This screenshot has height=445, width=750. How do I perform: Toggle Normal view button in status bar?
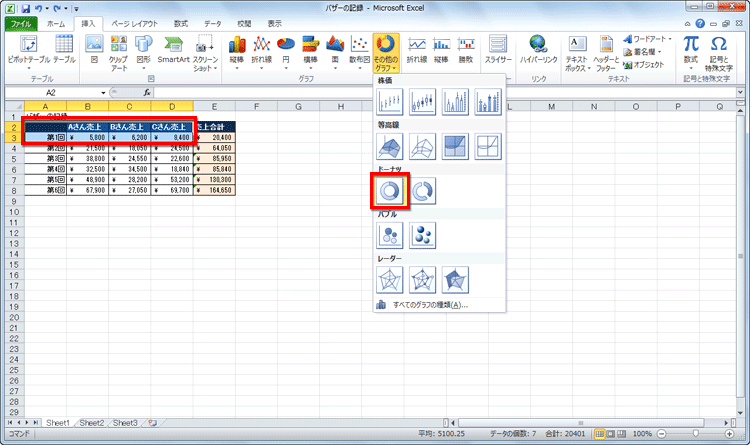(601, 435)
